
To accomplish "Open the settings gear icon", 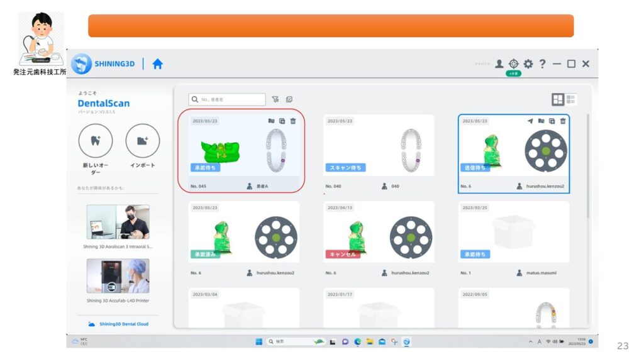I will pyautogui.click(x=528, y=64).
